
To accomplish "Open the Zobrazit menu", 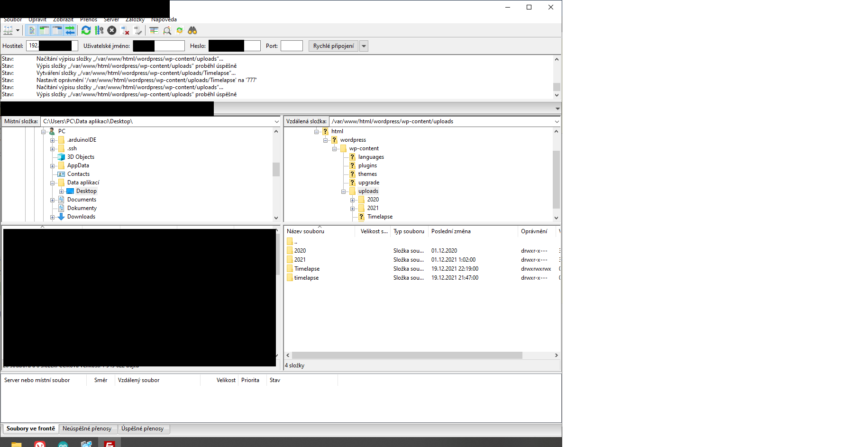I will coord(63,19).
